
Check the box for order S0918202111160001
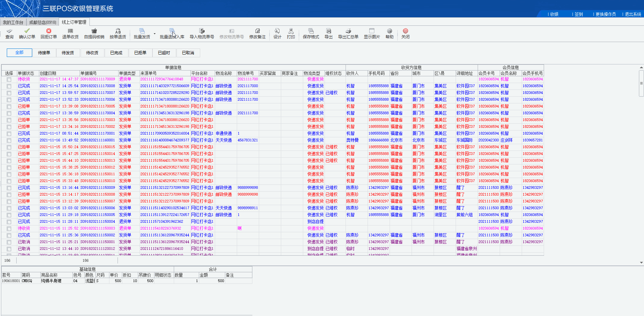pos(9,140)
